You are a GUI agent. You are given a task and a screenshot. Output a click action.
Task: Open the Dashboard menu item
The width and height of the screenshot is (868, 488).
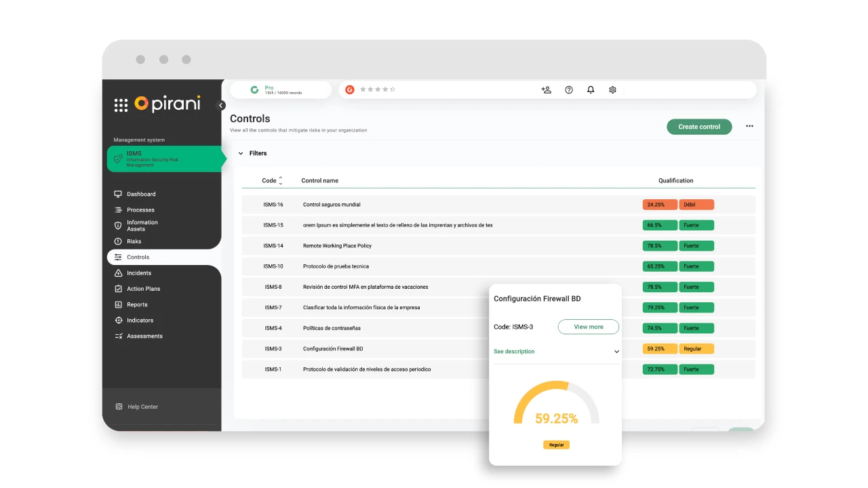141,194
